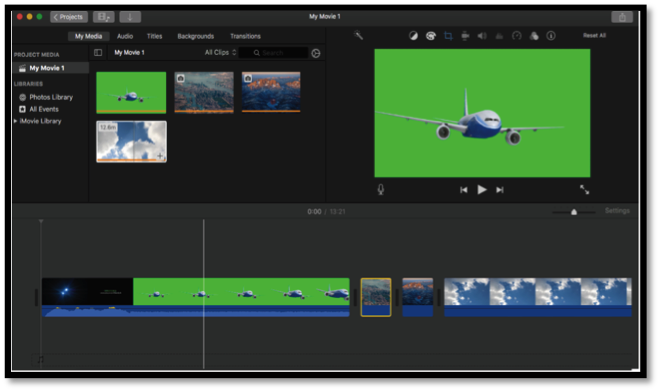
Task: Add clouds clip with plus icon
Action: [160, 156]
